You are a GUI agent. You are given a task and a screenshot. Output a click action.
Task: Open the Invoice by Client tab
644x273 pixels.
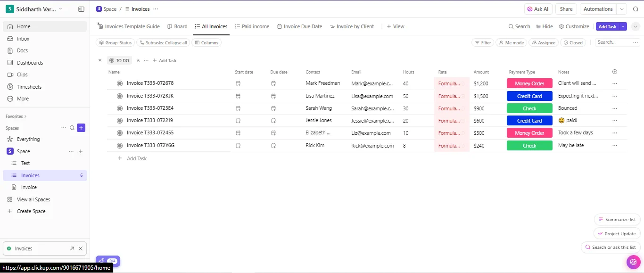pyautogui.click(x=352, y=26)
